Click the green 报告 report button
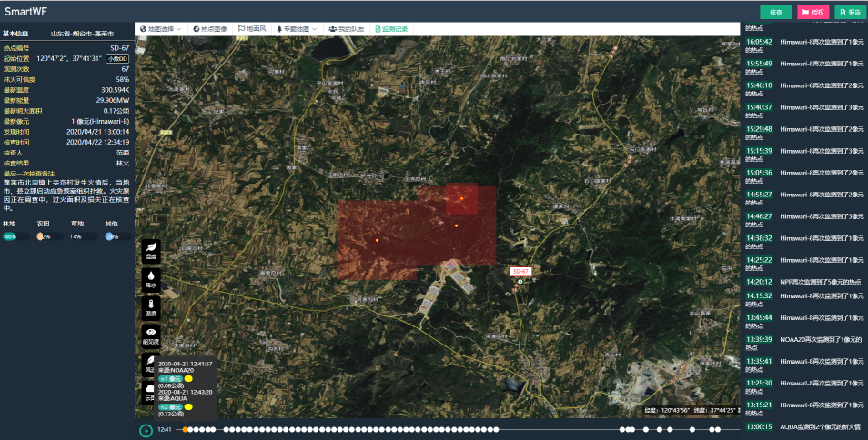 pyautogui.click(x=850, y=13)
